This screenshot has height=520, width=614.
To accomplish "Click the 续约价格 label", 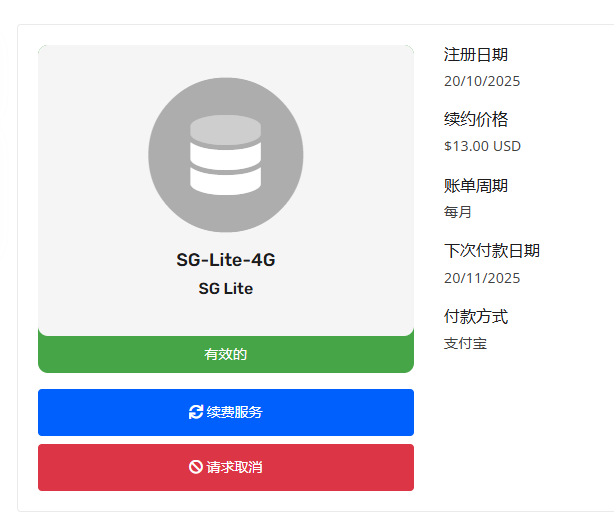I will point(476,119).
